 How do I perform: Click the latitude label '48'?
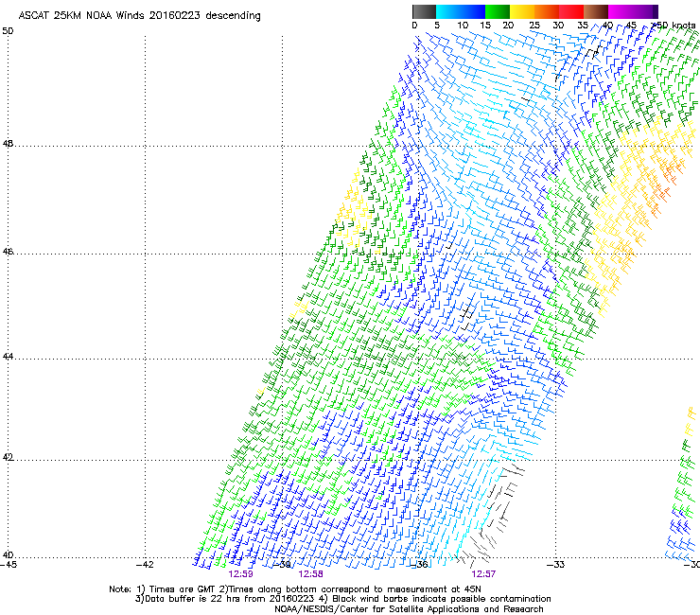click(8, 144)
